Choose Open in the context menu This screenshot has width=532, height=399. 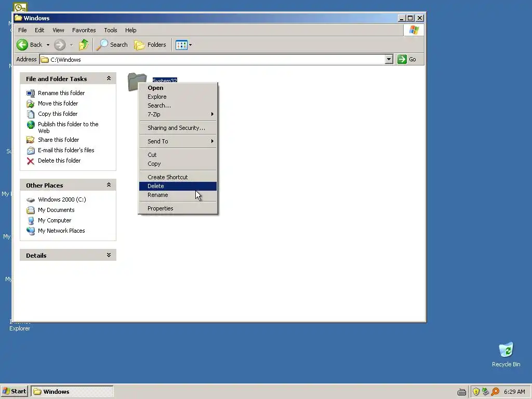coord(178,88)
